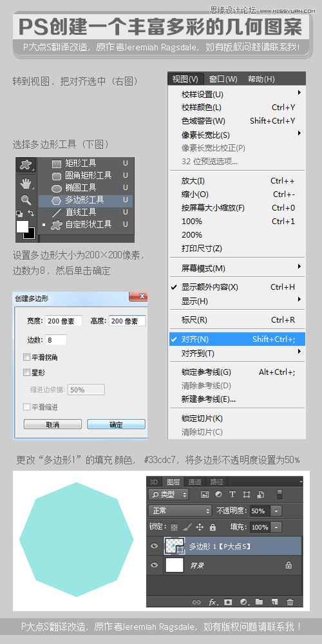This screenshot has height=644, width=322.
Task: Click the lock icon on 背景 layer
Action: [x=289, y=565]
